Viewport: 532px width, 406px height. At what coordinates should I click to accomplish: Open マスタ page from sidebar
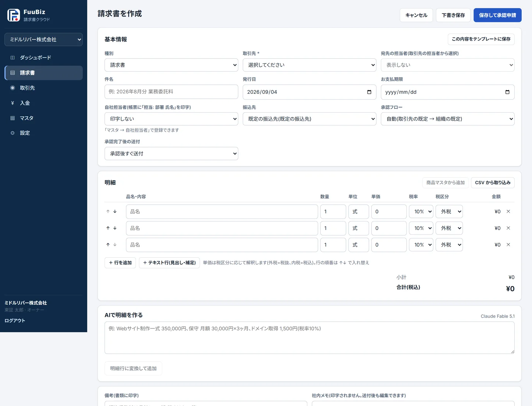point(44,118)
